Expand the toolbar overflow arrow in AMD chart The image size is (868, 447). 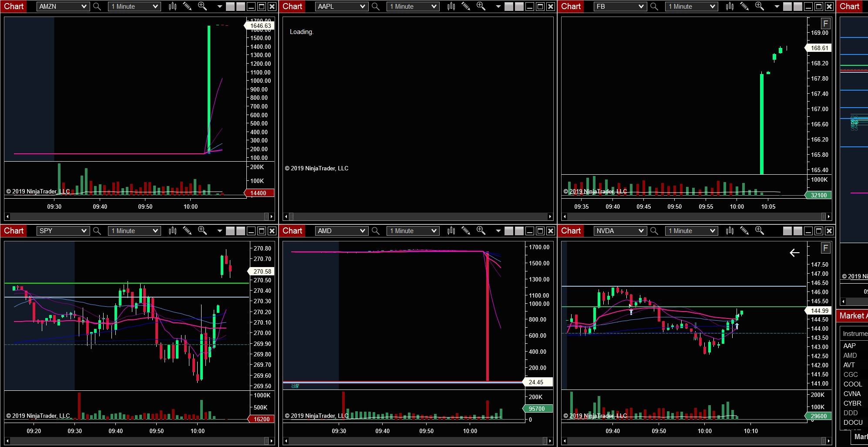pos(498,231)
